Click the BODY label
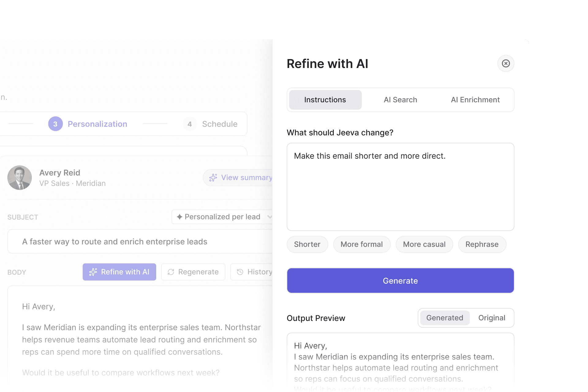 [17, 272]
